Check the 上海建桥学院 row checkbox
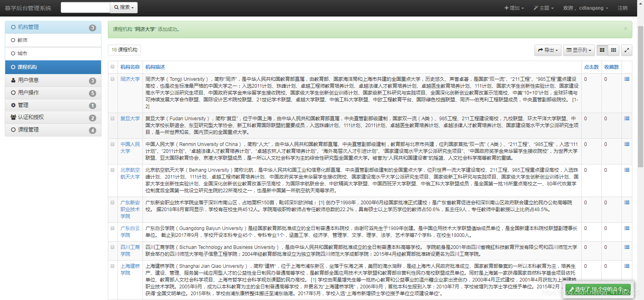The width and height of the screenshot is (644, 300). pos(113,266)
